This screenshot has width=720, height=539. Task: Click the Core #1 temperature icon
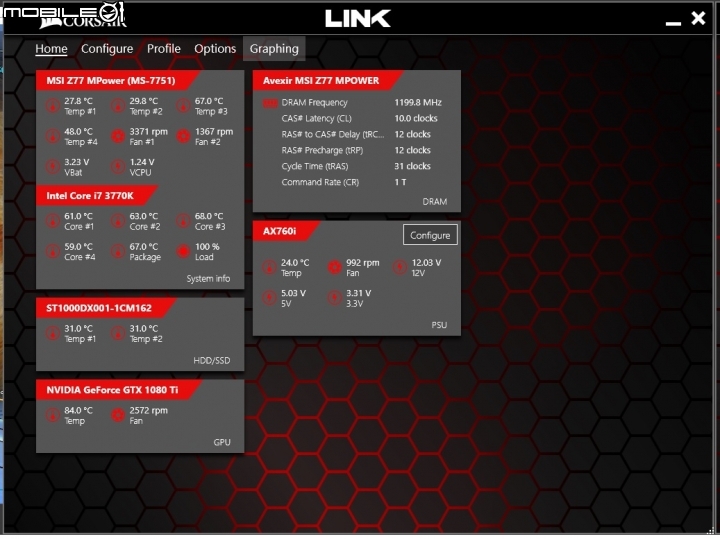(x=53, y=221)
